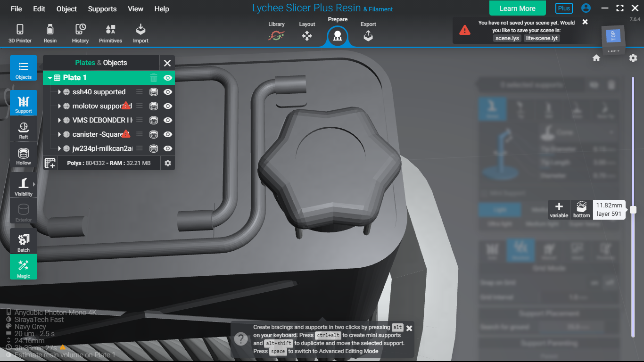
Task: Open the Help menu
Action: [x=162, y=9]
